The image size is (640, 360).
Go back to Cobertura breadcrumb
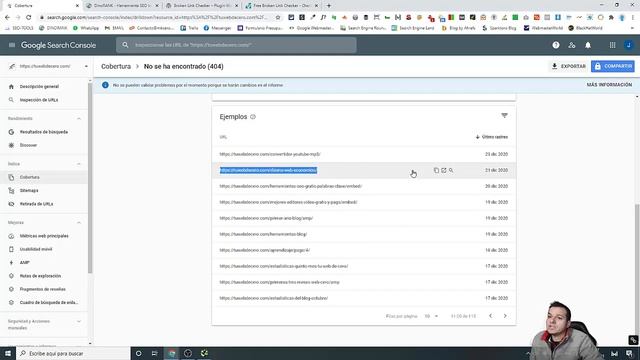click(x=116, y=67)
